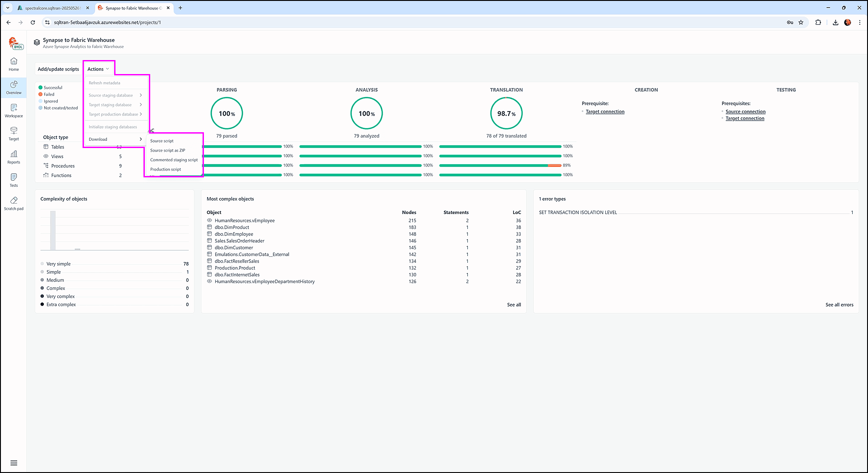
Task: Open the Target sidebar section
Action: tap(14, 134)
